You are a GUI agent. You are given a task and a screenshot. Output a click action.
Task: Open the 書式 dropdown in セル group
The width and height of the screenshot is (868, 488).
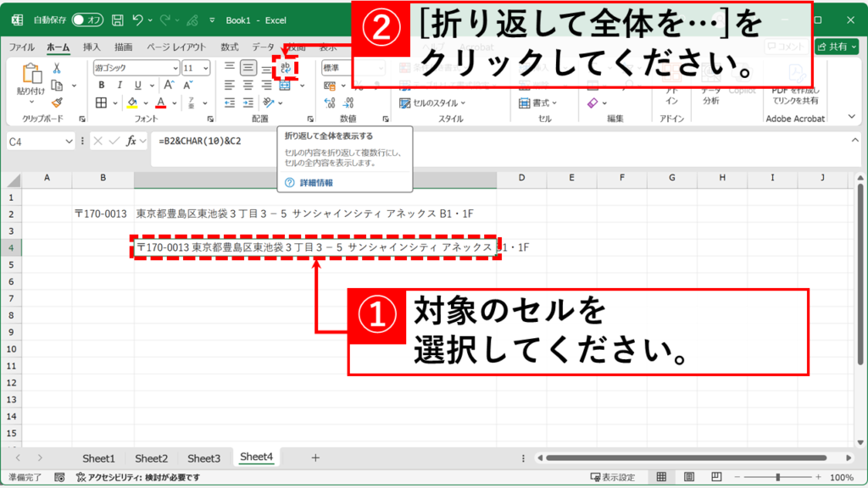click(538, 103)
